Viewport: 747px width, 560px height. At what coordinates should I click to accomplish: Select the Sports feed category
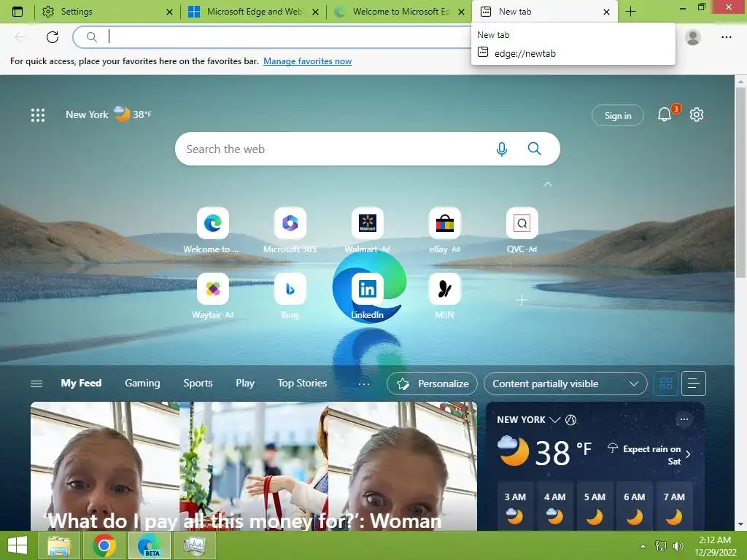pyautogui.click(x=198, y=384)
